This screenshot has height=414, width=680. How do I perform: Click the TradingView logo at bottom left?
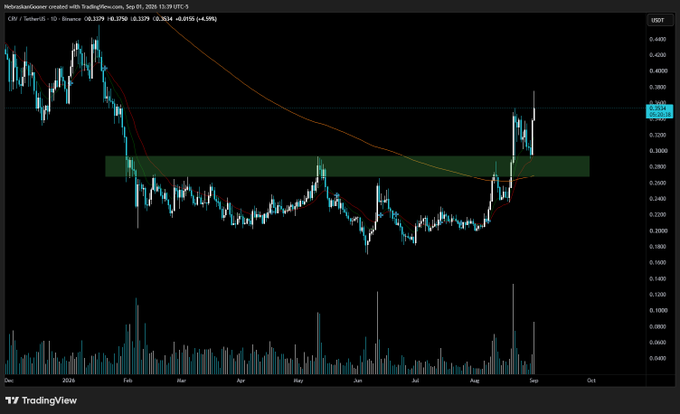point(41,401)
